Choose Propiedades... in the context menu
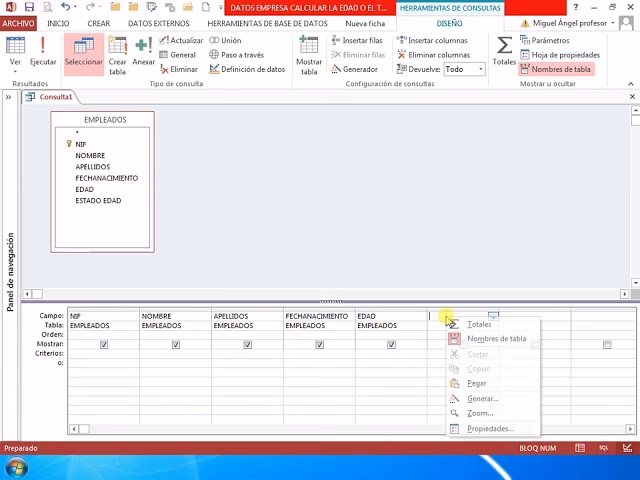This screenshot has width=640, height=480. 493,429
